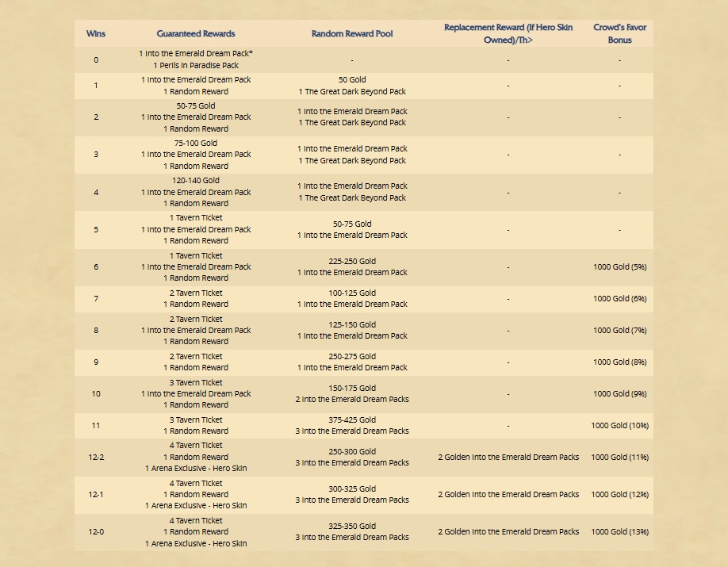Select '125-150 Gold' random reward
Image resolution: width=728 pixels, height=567 pixels.
tap(352, 324)
